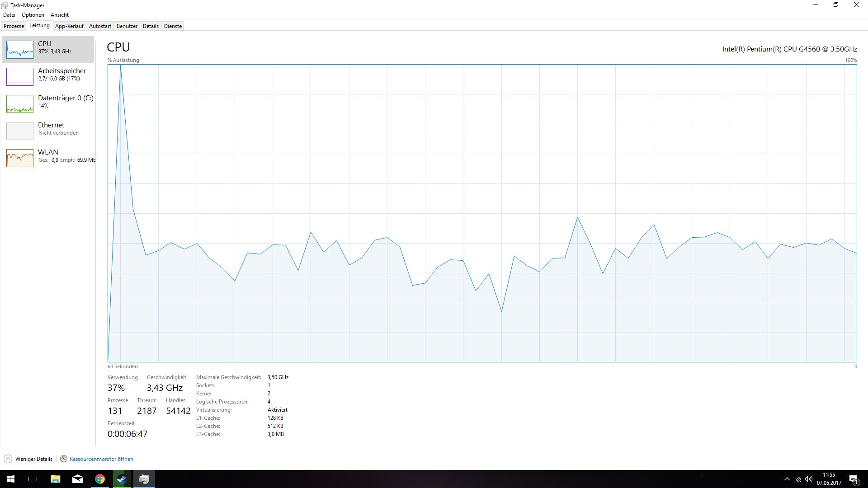868x488 pixels.
Task: Open the Ansicht menu
Action: (x=60, y=15)
